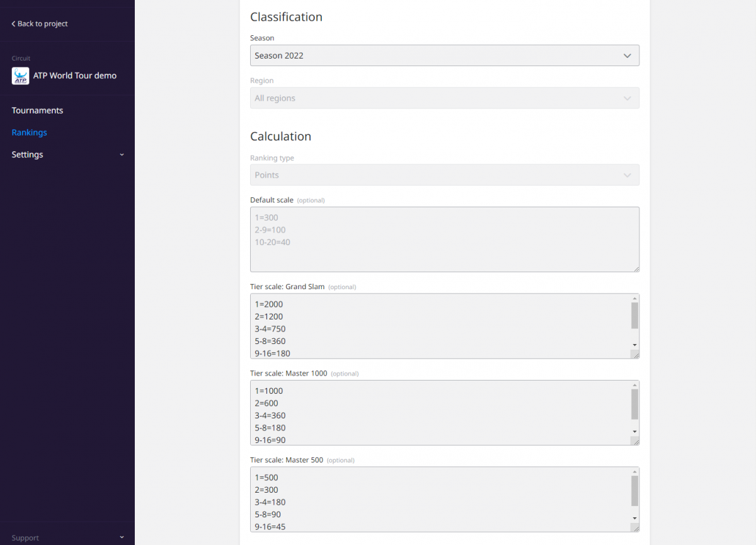Click the ATP World Tour demo circuit name
The height and width of the screenshot is (545, 756).
[x=74, y=76]
